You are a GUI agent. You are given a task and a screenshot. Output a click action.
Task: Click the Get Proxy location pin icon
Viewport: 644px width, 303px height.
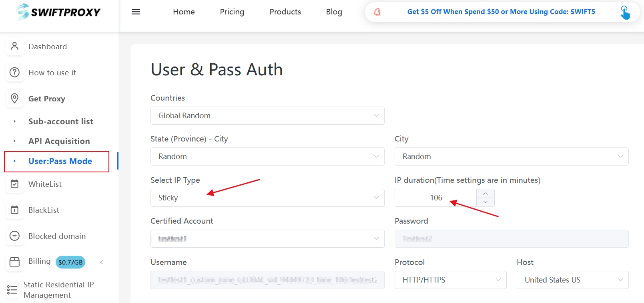click(15, 98)
